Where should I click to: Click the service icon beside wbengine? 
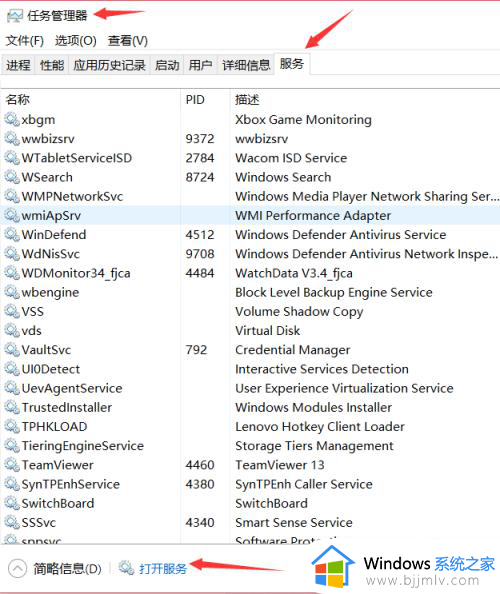pos(12,292)
